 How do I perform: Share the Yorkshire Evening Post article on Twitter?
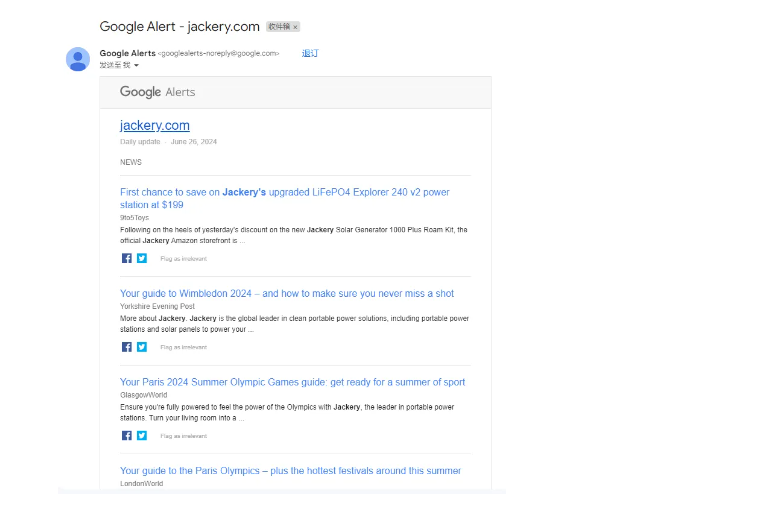142,347
